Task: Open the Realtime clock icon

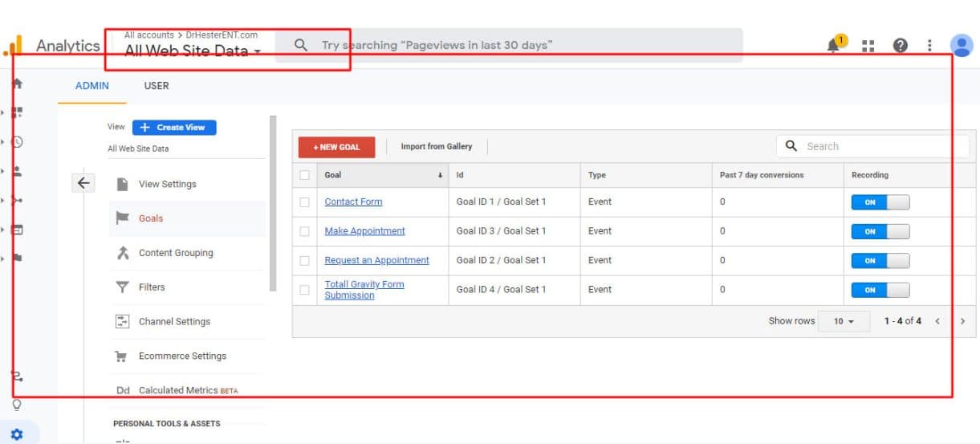Action: (x=17, y=141)
